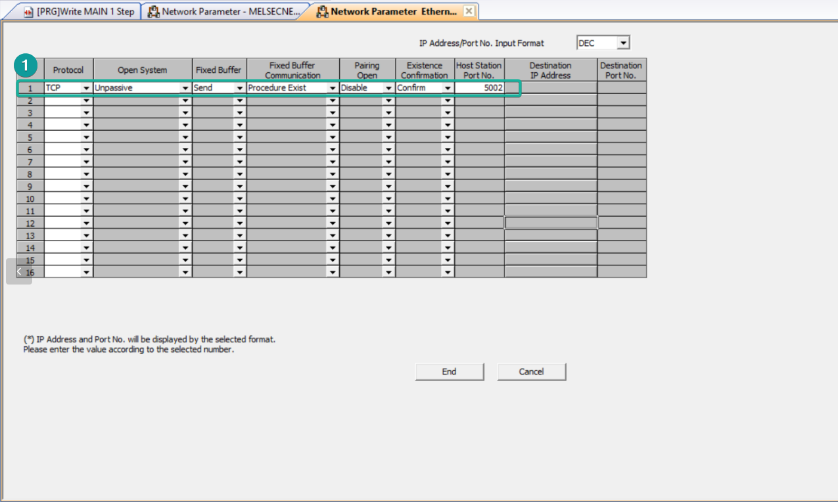Select row header 9
This screenshot has height=504, width=838.
(x=30, y=187)
